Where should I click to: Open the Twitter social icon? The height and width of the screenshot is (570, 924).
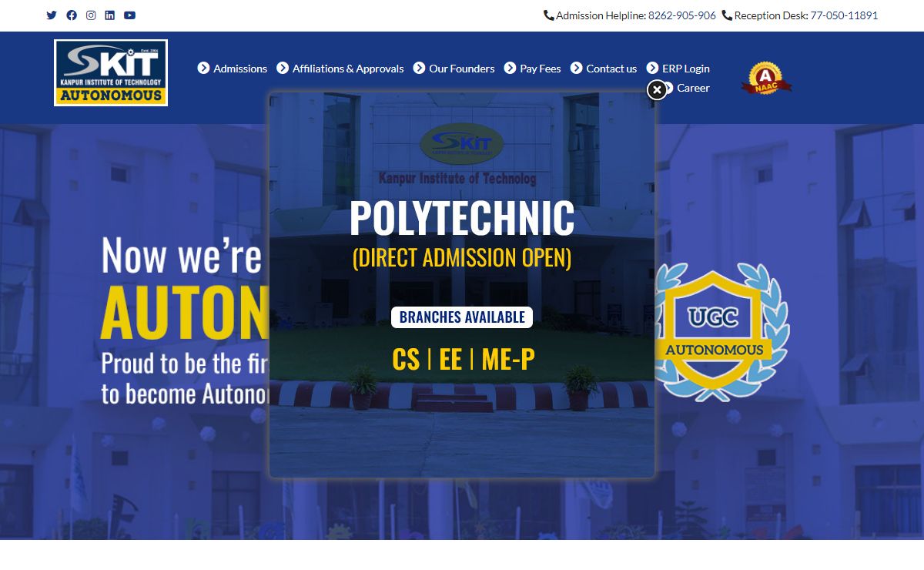[x=52, y=15]
